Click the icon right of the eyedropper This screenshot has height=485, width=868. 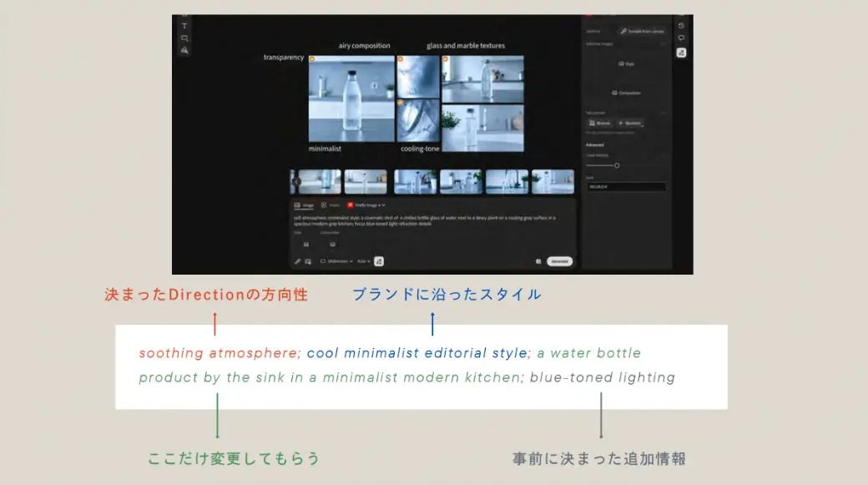[x=308, y=261]
